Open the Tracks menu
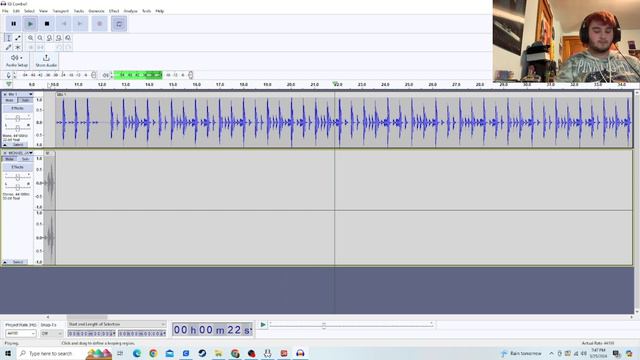The height and width of the screenshot is (360, 640). click(x=79, y=11)
